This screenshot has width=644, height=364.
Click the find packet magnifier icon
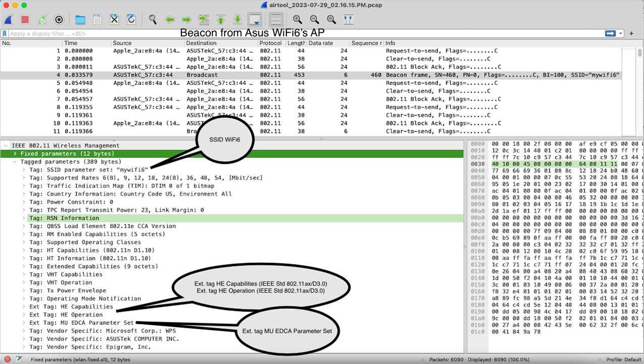pos(153,20)
